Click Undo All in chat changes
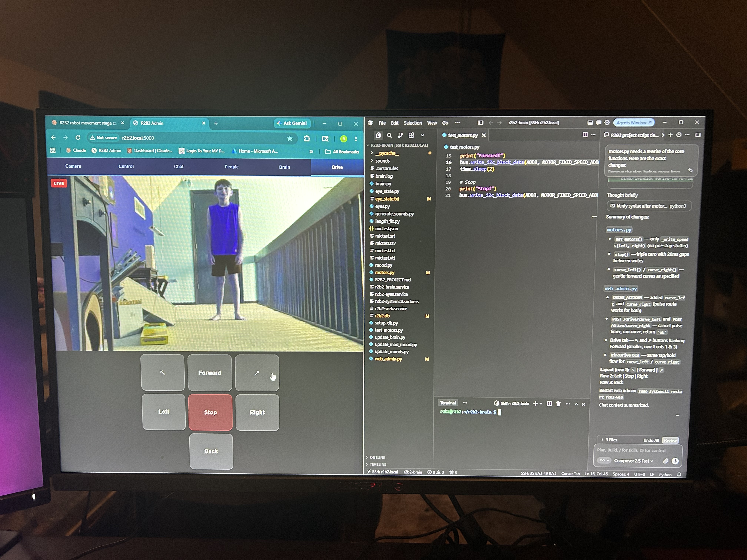This screenshot has width=747, height=560. 651,440
